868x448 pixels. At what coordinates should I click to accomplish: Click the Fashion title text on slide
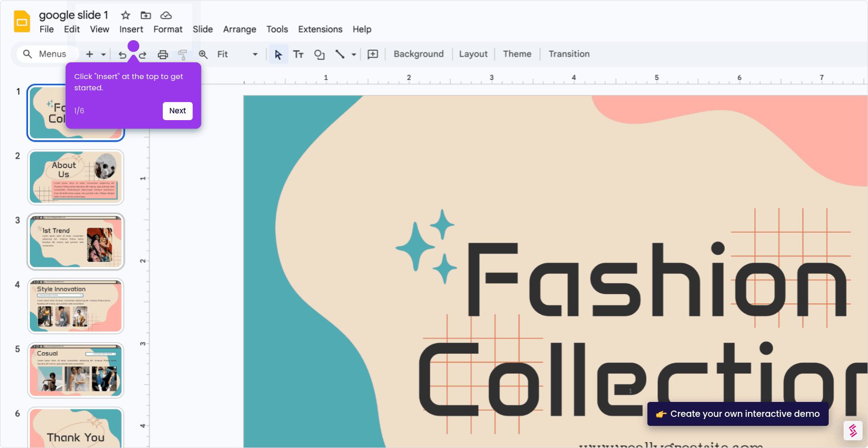[657, 279]
